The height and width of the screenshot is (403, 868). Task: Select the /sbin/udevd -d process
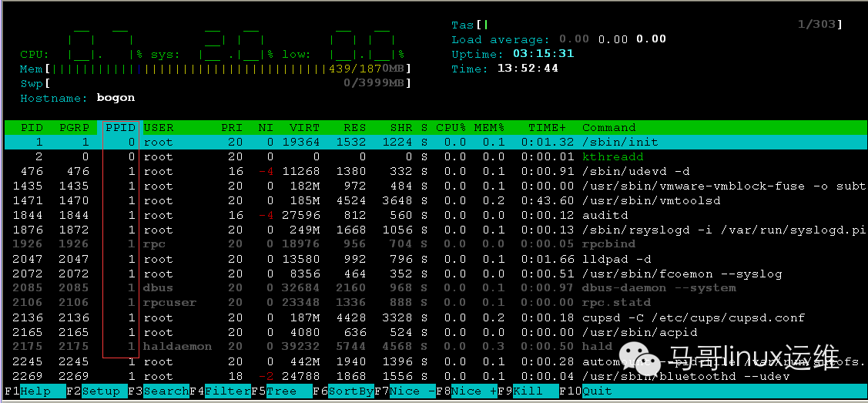tap(436, 172)
